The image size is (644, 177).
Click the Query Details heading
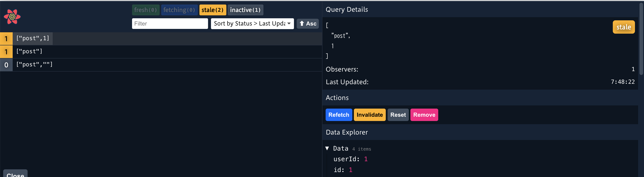coord(346,9)
